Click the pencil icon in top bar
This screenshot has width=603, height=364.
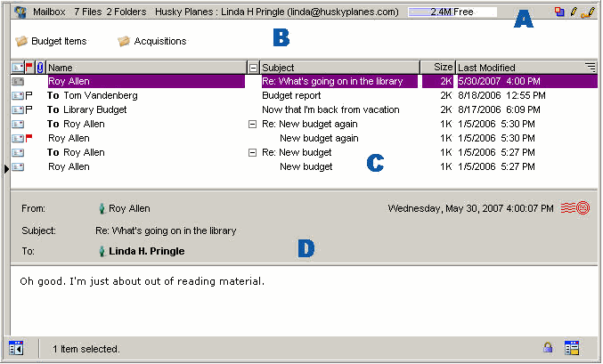(x=573, y=12)
